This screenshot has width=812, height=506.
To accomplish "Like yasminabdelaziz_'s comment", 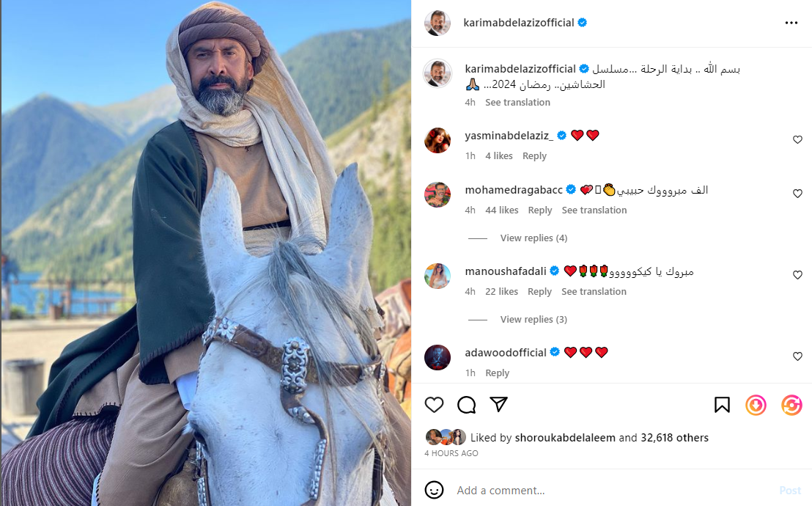I will (797, 139).
